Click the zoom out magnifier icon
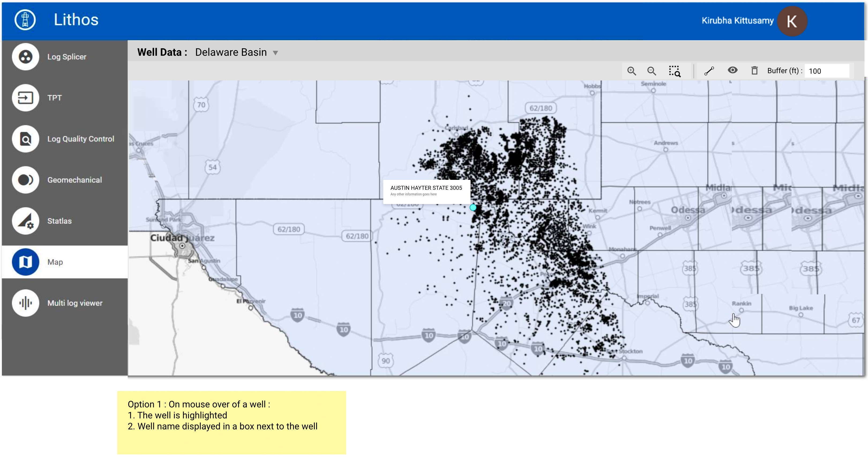This screenshot has width=868, height=461. 651,71
